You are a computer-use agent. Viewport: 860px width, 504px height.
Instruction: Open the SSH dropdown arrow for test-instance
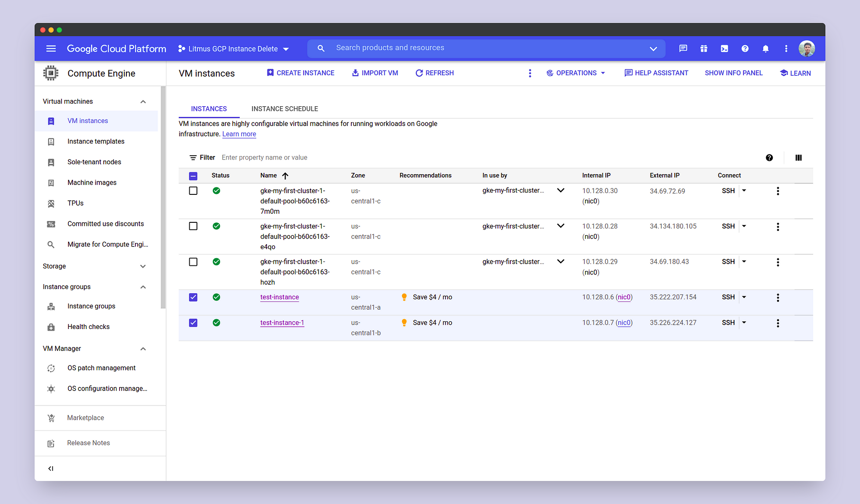[744, 297]
